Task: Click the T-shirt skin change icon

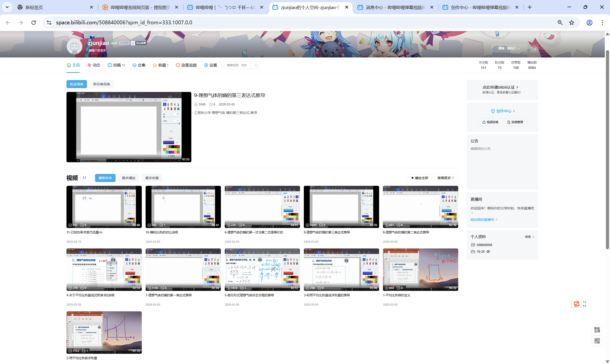Action: (x=534, y=48)
